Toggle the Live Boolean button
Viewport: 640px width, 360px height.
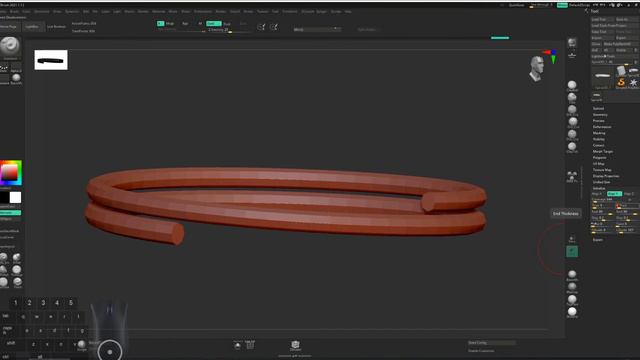click(x=56, y=27)
